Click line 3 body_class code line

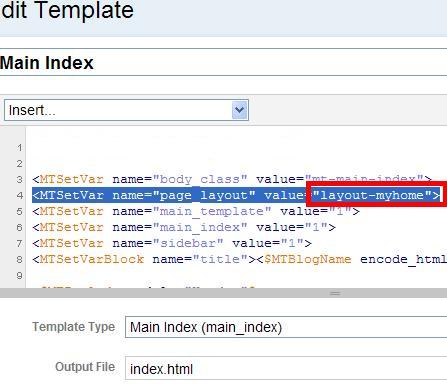tap(232, 179)
